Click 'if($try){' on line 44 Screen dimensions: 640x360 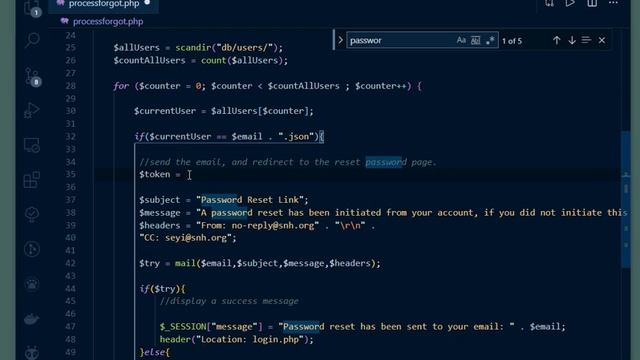point(162,289)
